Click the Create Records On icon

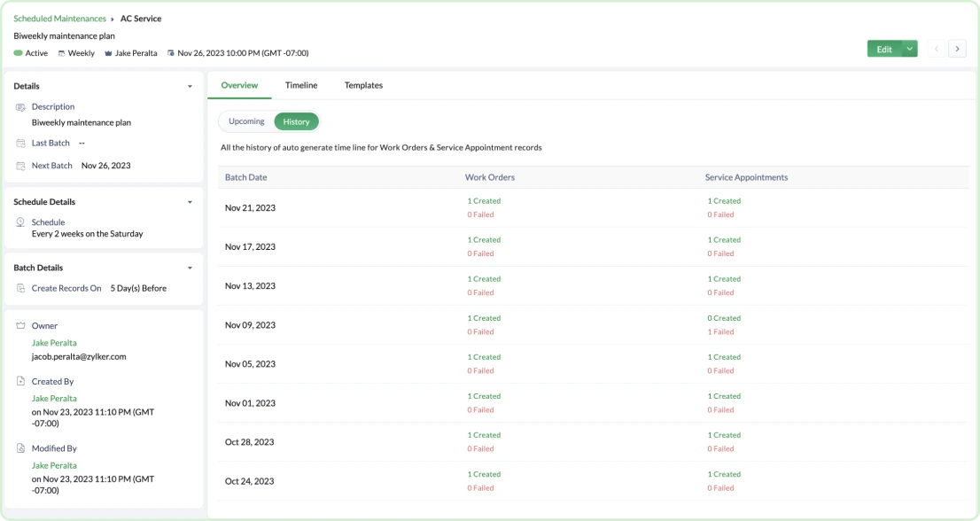pos(20,288)
